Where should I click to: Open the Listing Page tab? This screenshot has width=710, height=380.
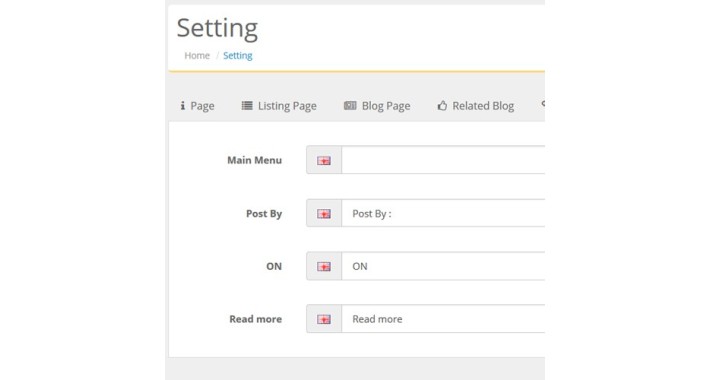coord(279,106)
